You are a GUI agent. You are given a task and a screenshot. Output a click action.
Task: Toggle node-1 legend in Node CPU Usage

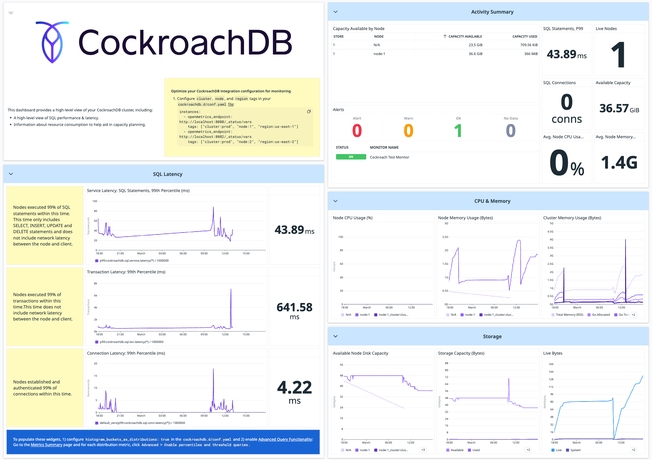362,315
